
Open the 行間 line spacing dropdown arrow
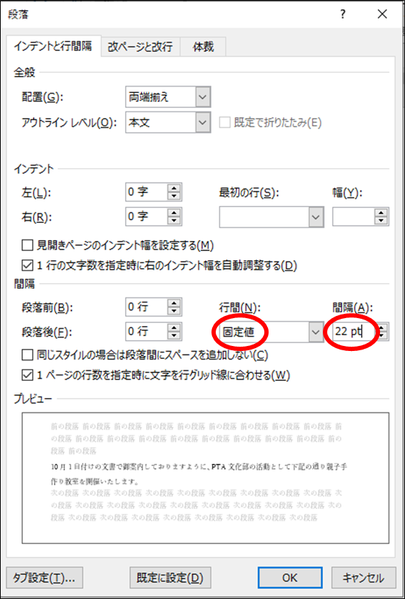click(x=316, y=332)
